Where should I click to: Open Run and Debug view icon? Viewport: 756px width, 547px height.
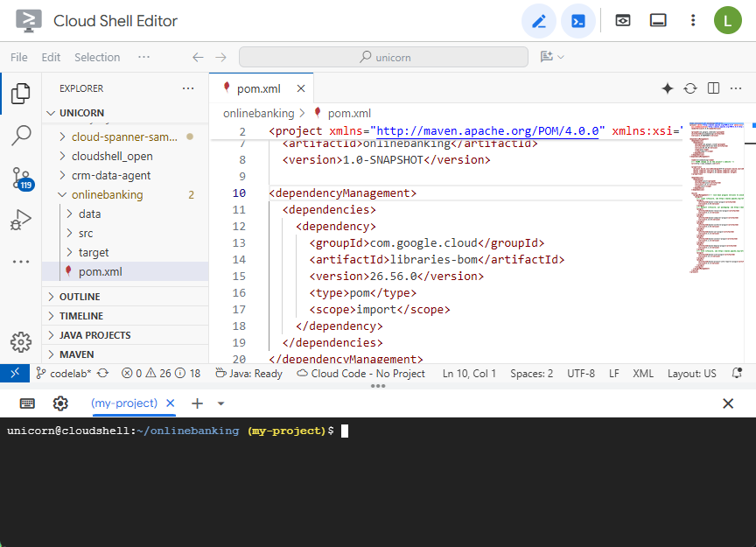21,221
